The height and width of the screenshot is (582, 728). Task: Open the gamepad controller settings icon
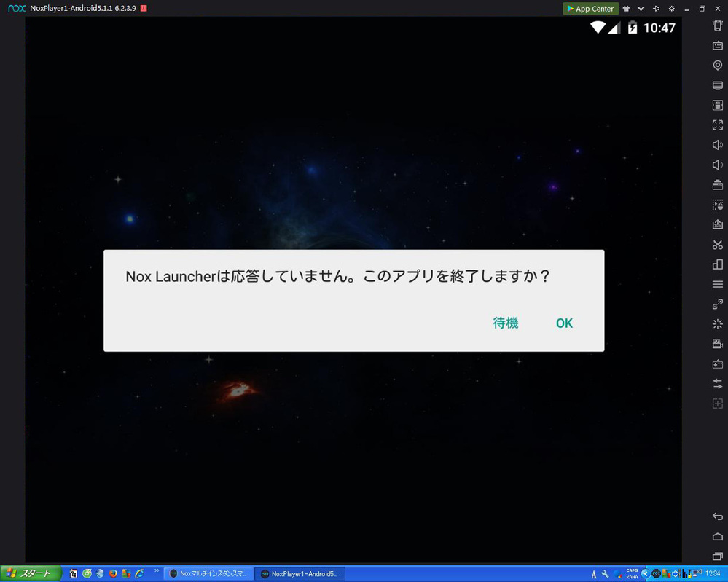pos(717,364)
